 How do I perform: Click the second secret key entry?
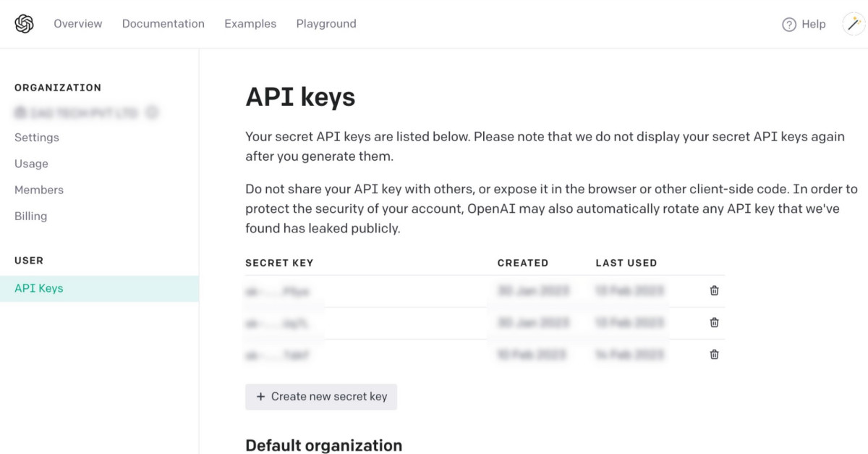point(278,323)
